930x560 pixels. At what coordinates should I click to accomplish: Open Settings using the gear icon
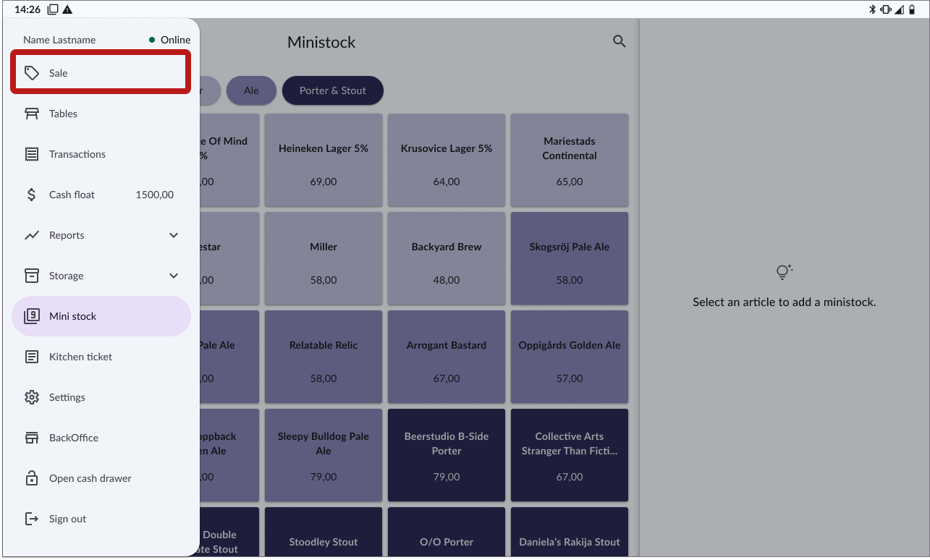click(x=32, y=397)
